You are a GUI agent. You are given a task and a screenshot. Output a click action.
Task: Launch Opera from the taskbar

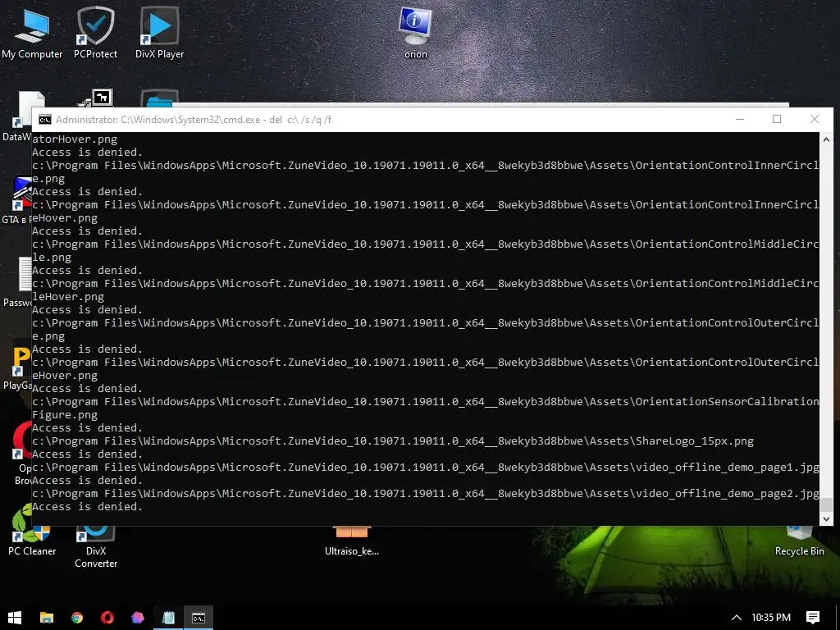click(x=107, y=618)
